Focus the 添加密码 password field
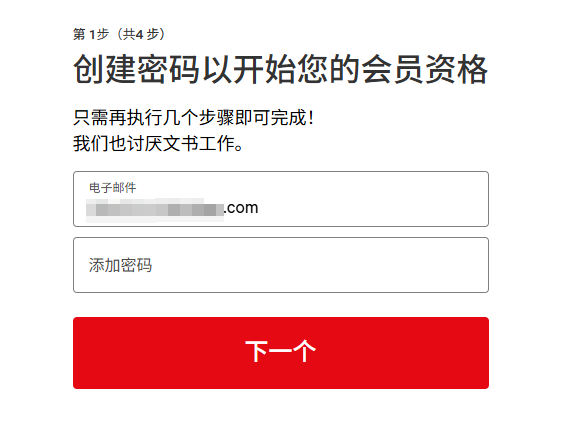 point(281,265)
